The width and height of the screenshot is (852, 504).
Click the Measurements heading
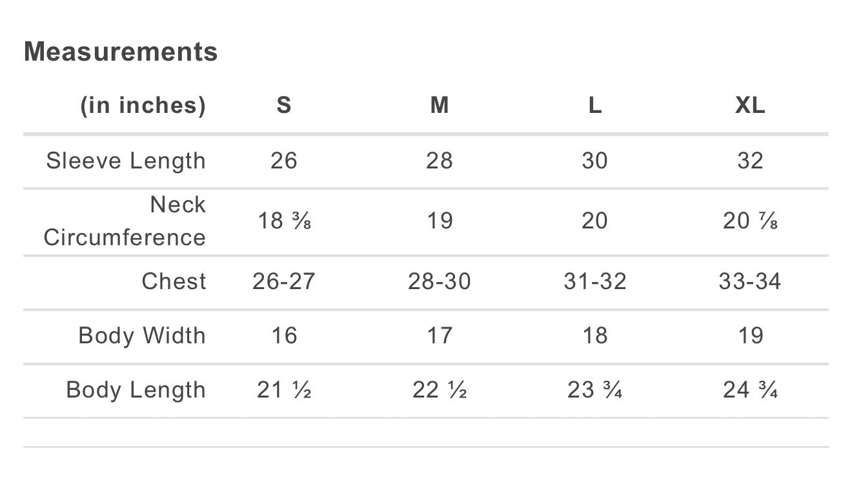(121, 52)
